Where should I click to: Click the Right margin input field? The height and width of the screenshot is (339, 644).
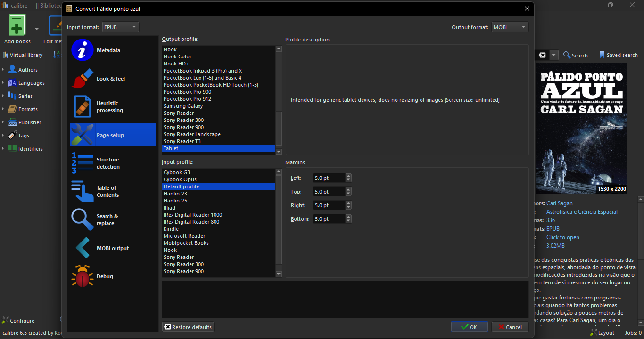point(329,205)
